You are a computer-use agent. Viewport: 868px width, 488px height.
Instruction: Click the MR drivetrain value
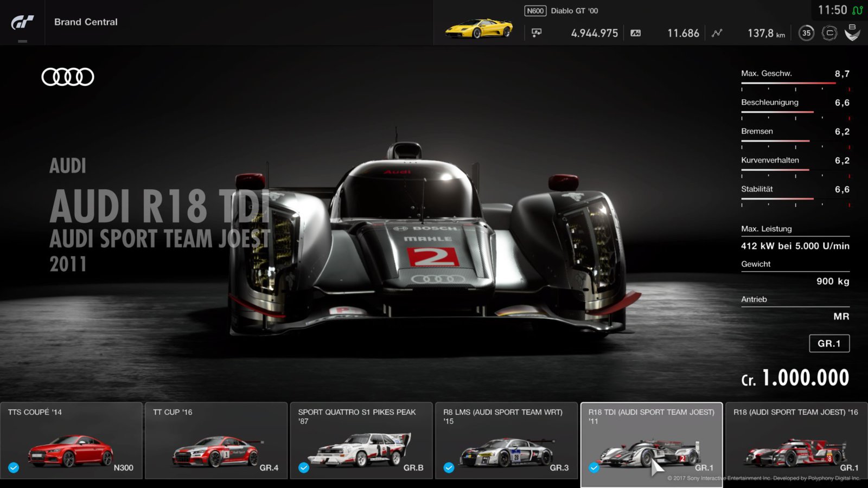click(x=841, y=317)
